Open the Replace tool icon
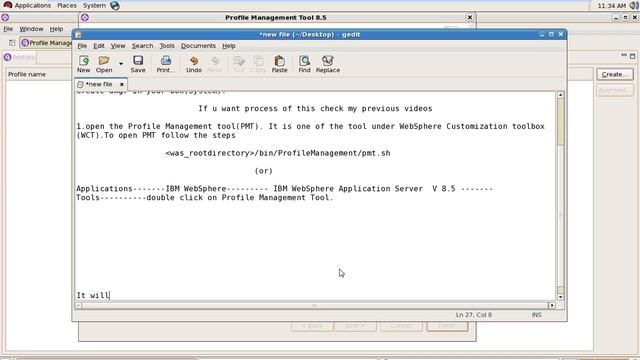This screenshot has width=640, height=360. coord(328,64)
